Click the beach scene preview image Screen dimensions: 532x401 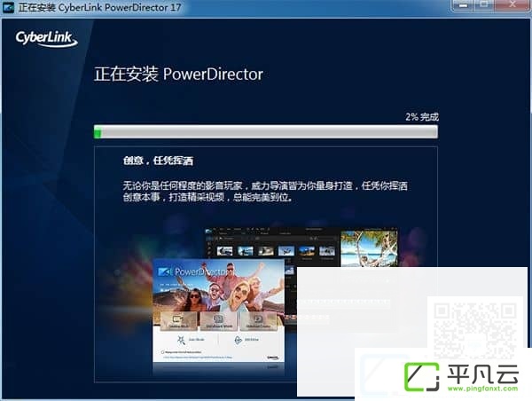(369, 248)
